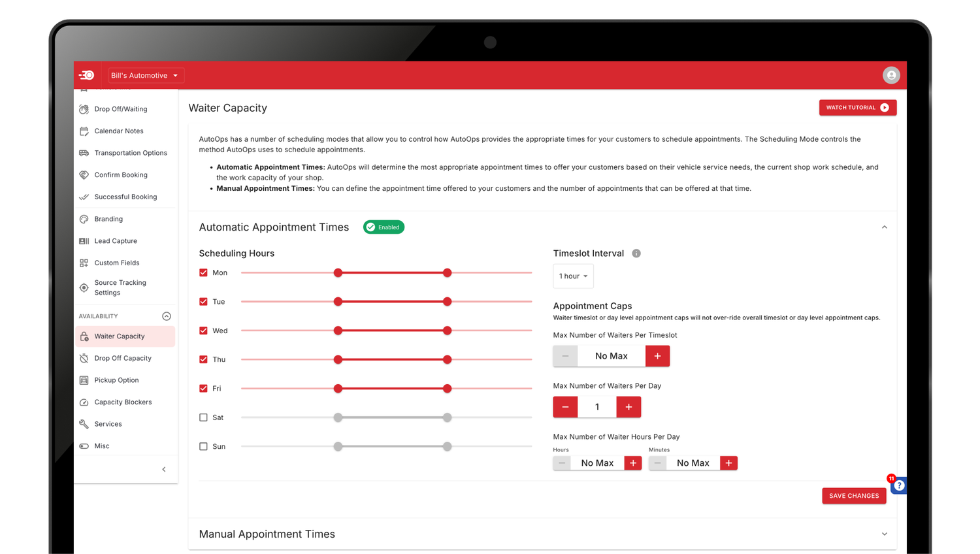Uncheck the Mon scheduling checkbox
The image size is (980, 554).
(x=203, y=272)
